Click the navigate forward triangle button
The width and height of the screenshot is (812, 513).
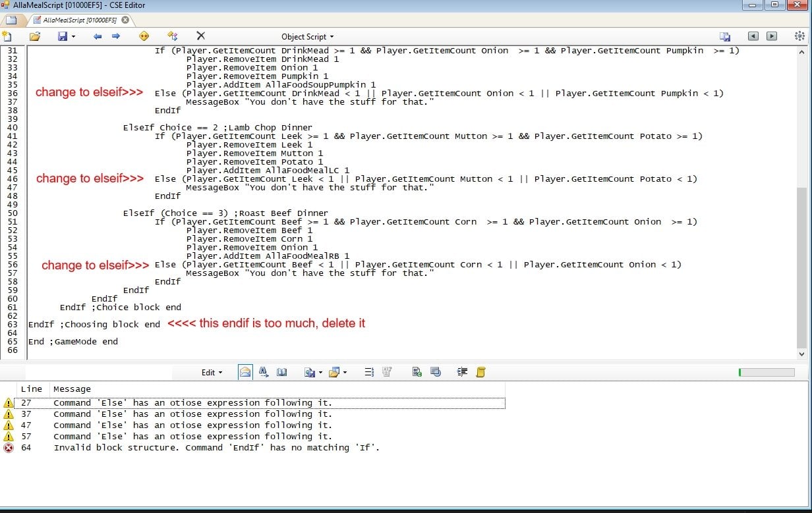772,36
